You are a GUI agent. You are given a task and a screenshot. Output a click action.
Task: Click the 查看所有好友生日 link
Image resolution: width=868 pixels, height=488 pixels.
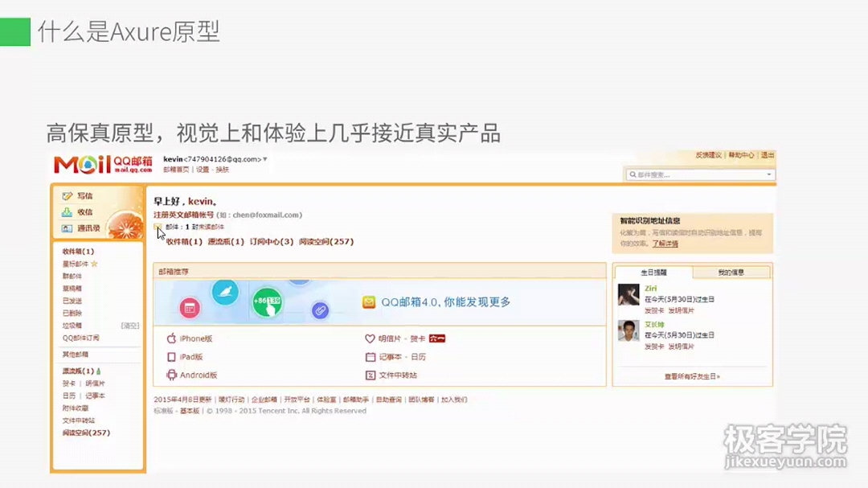pyautogui.click(x=692, y=377)
